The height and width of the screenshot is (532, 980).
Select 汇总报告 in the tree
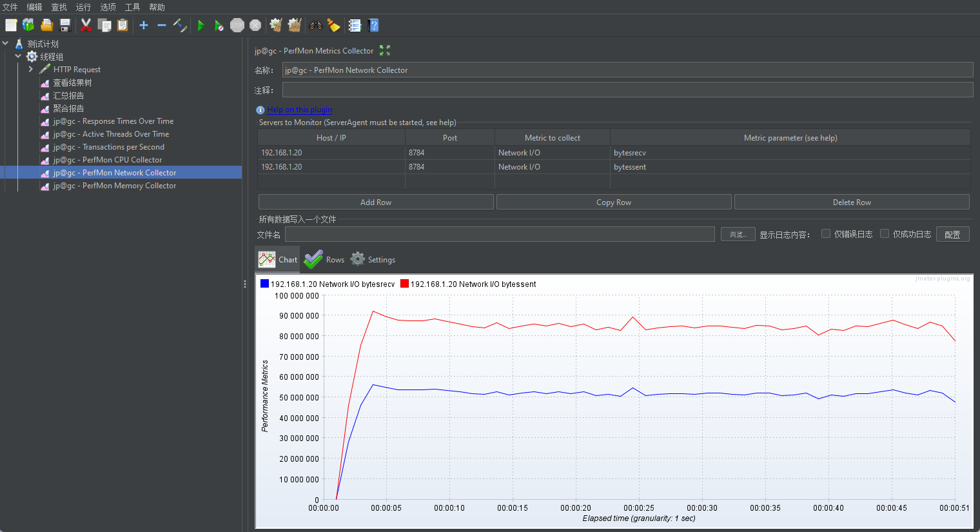68,95
